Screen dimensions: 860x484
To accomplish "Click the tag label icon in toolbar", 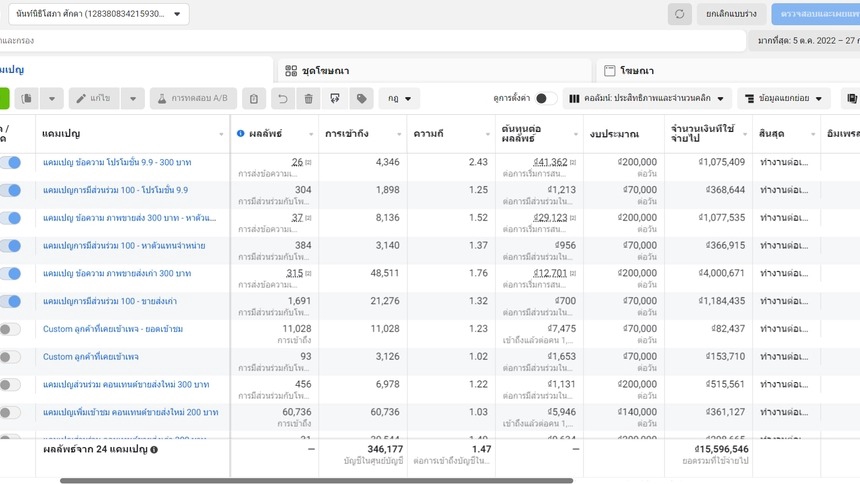I will tap(361, 98).
